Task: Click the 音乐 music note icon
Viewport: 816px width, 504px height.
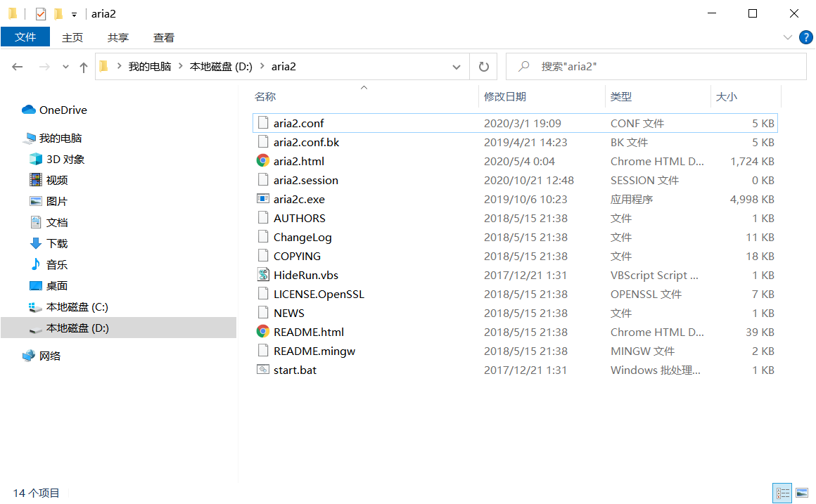Action: tap(35, 264)
